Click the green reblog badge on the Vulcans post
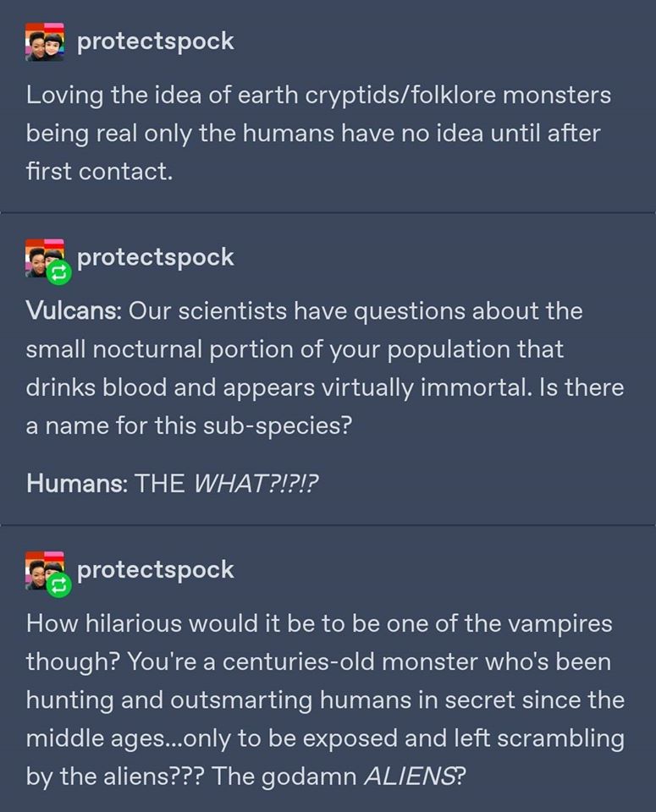Image resolution: width=656 pixels, height=812 pixels. click(x=59, y=272)
